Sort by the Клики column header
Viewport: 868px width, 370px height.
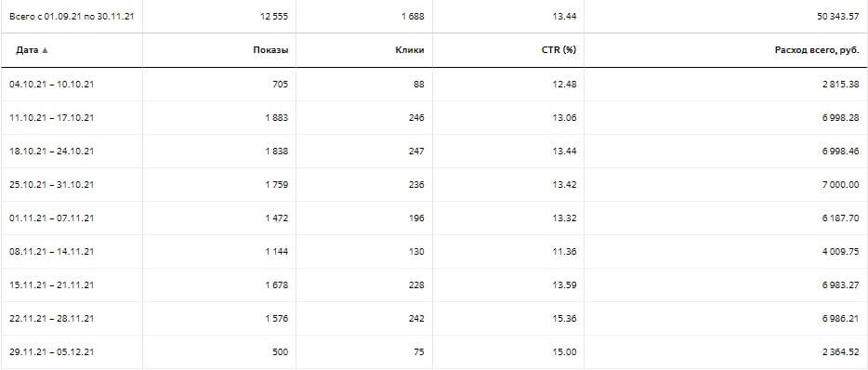tap(410, 50)
